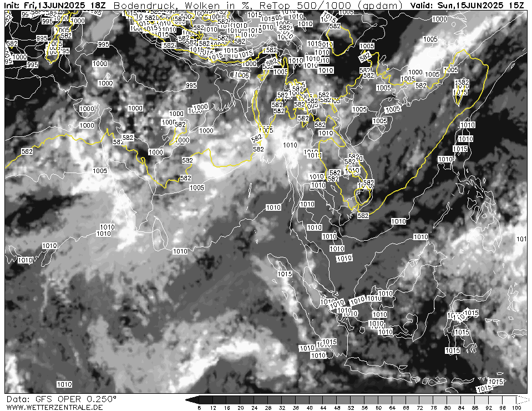This screenshot has width=532, height=411.
Task: Click the WWW.WETTERZENTRALE.DE website text
Action: tap(54, 407)
